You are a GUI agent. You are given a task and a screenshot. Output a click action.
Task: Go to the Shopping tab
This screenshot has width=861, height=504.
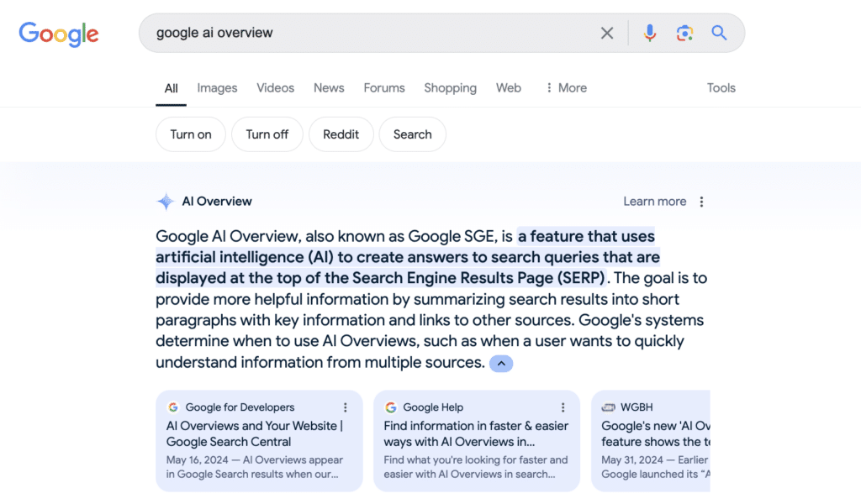(x=451, y=87)
